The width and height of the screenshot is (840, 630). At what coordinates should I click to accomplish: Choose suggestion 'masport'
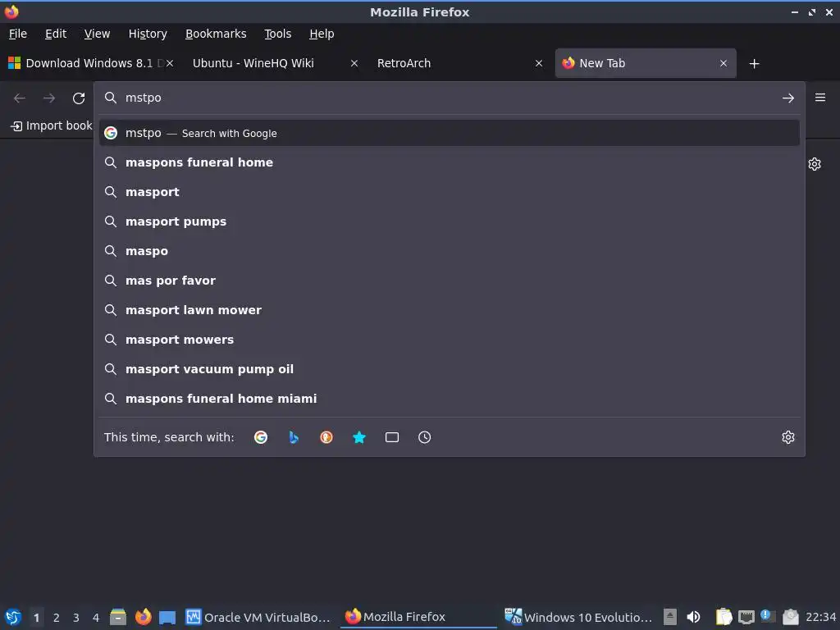pyautogui.click(x=449, y=192)
